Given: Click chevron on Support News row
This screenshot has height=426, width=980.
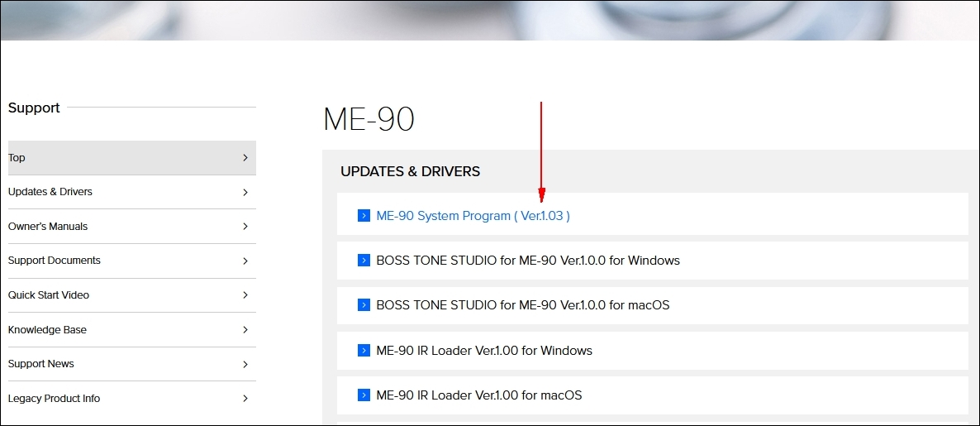Looking at the screenshot, I should pyautogui.click(x=245, y=364).
